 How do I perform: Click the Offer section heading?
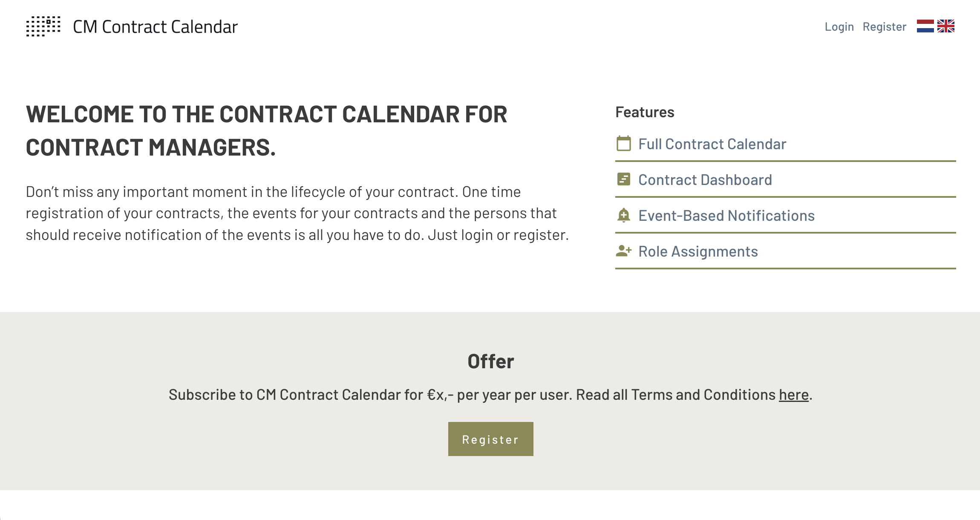coord(490,361)
